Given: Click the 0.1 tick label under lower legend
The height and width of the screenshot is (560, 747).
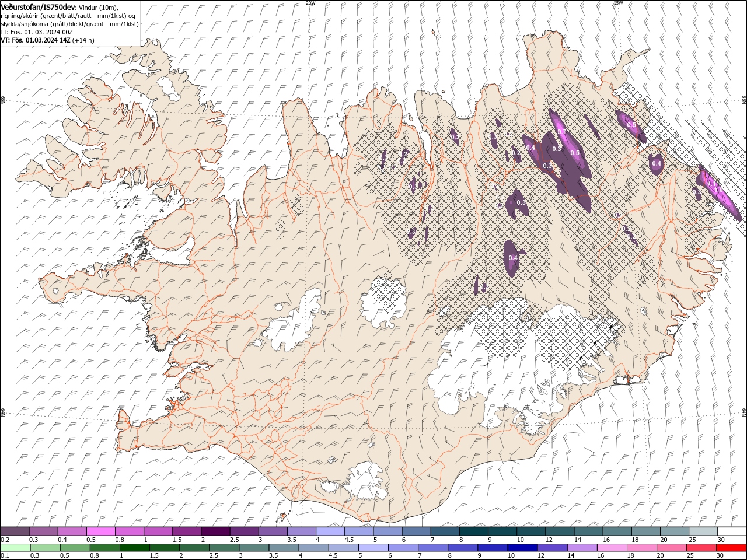Looking at the screenshot, I should tap(4, 556).
